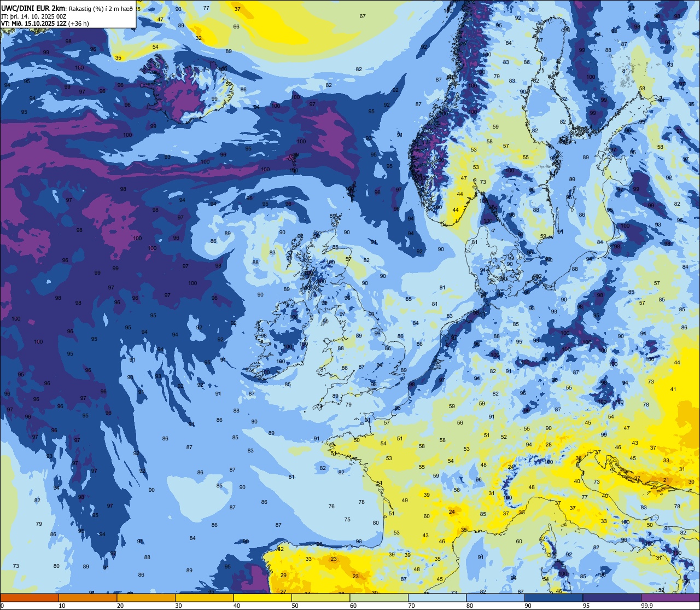This screenshot has height=610, width=700.
Task: Click the legend scale label '50'
Action: [x=295, y=606]
